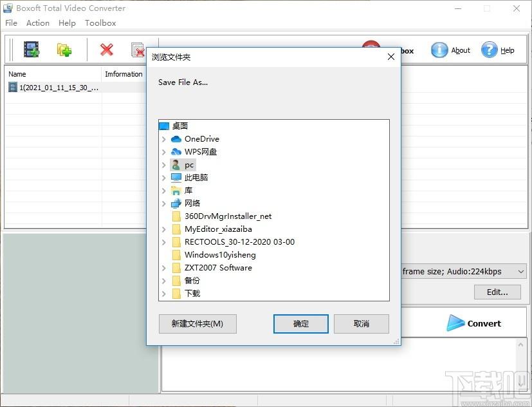Open the File menu
532x407 pixels.
pos(11,23)
